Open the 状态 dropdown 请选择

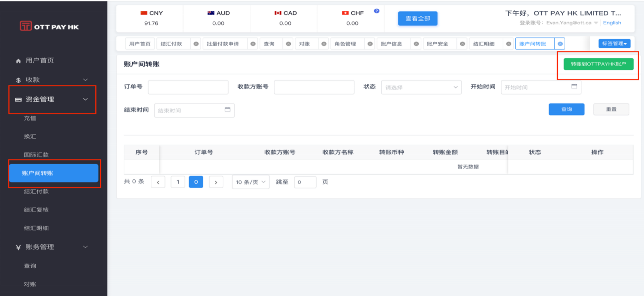pos(421,87)
